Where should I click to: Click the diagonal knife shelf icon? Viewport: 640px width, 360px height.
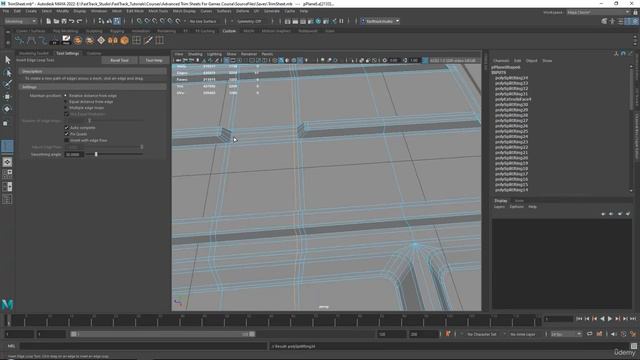(x=148, y=40)
